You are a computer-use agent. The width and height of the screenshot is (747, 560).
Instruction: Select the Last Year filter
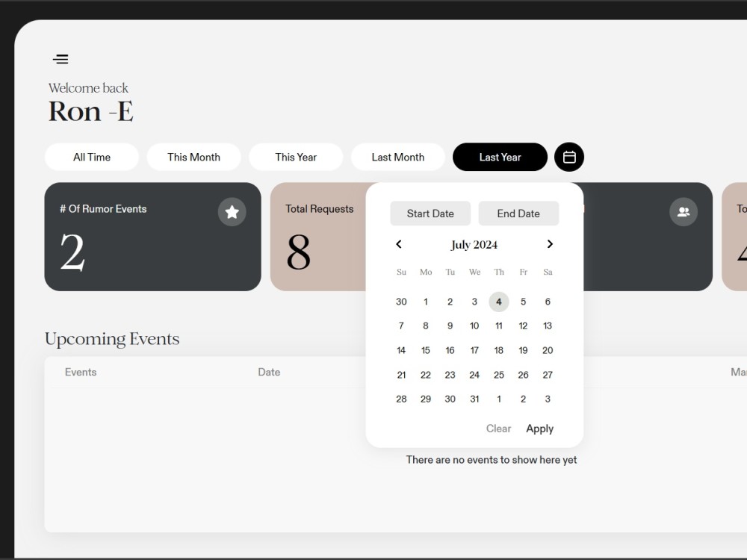(x=500, y=157)
